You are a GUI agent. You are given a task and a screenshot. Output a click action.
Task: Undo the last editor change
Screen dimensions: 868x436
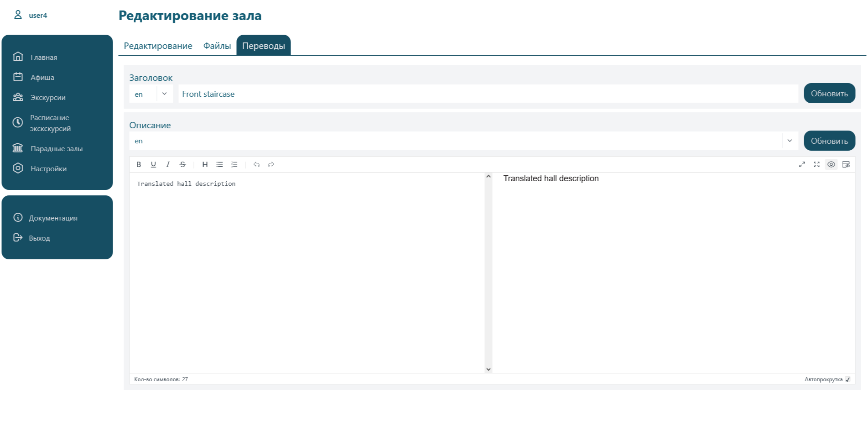(x=256, y=164)
